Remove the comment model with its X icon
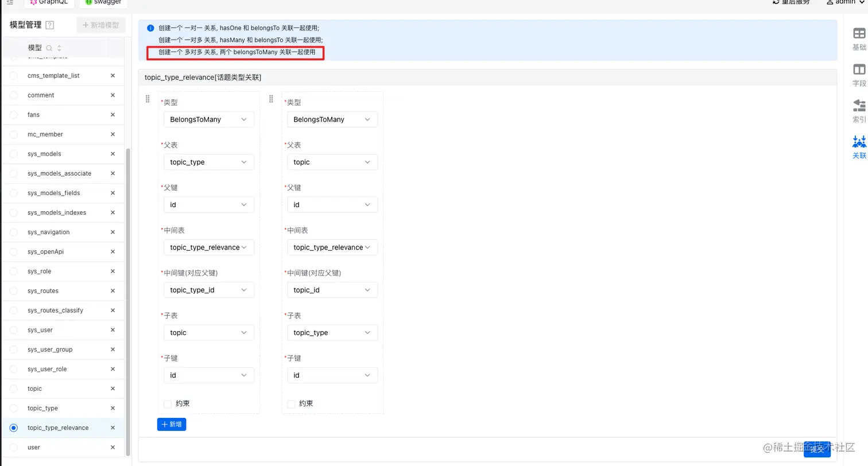The height and width of the screenshot is (466, 868). pyautogui.click(x=113, y=95)
